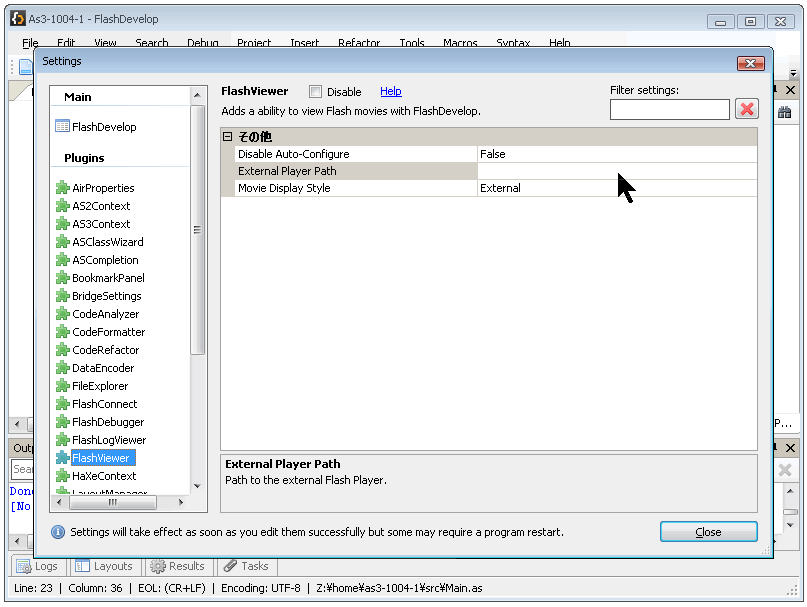Viewport: 807px width, 607px height.
Task: Click the CodeRefactor plugin puzzle icon
Action: [x=62, y=350]
